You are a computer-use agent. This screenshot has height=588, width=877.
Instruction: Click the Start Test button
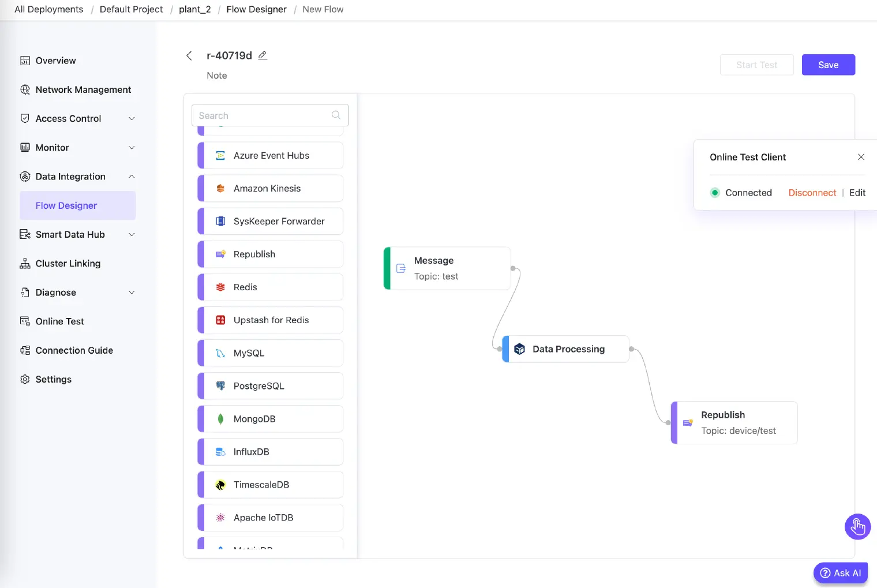click(x=756, y=65)
